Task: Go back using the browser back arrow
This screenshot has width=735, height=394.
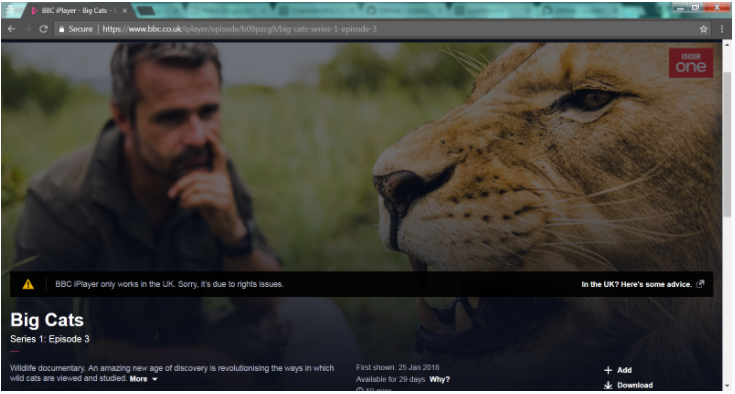Action: coord(12,29)
